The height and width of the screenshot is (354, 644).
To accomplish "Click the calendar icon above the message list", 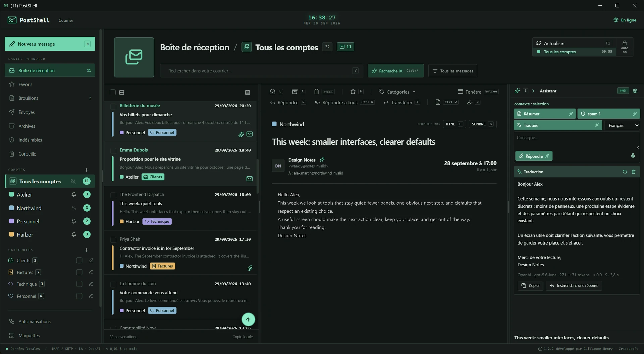I will pos(247,92).
